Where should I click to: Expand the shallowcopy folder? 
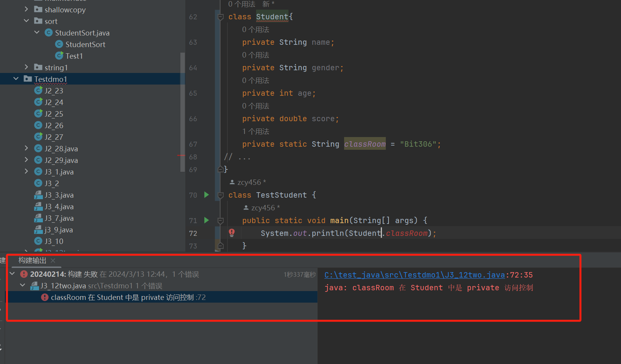point(26,9)
